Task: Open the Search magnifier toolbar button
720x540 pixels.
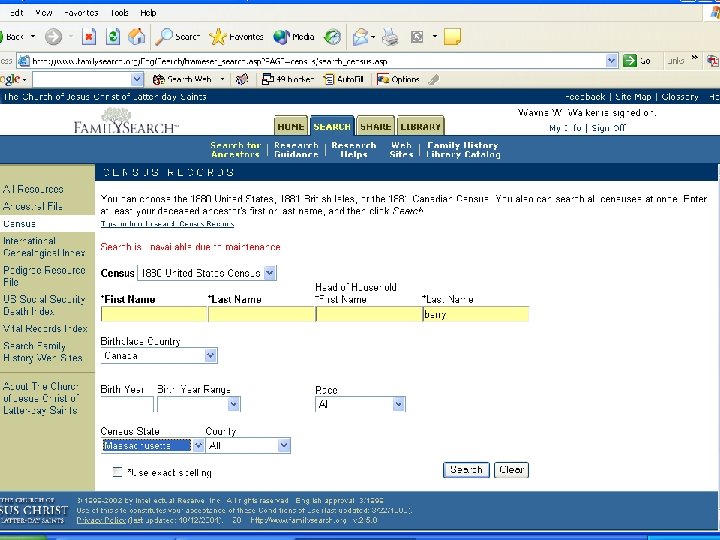Action: point(178,37)
